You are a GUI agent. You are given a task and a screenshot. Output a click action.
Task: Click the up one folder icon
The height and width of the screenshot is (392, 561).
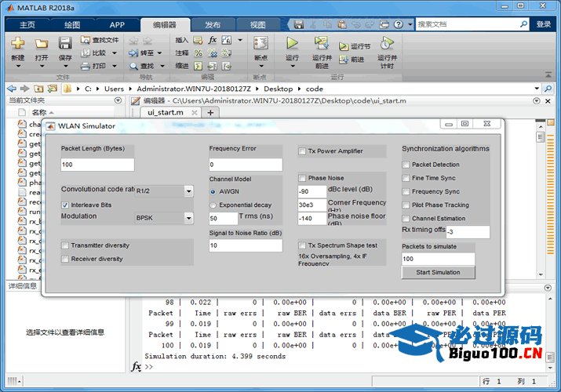click(x=38, y=89)
